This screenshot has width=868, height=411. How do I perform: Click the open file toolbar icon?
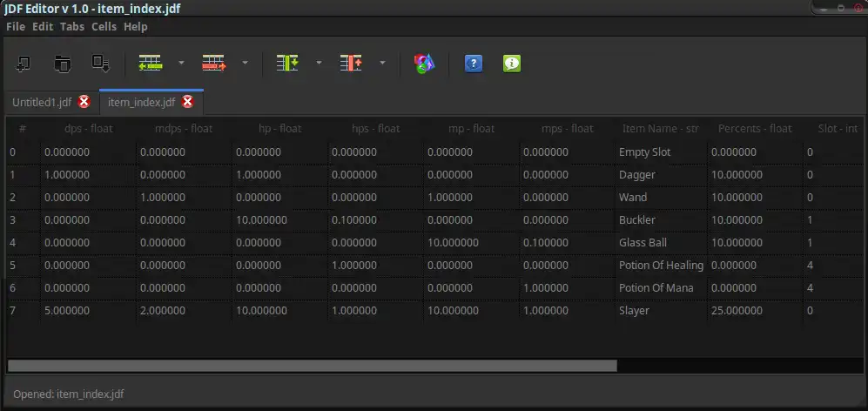pyautogui.click(x=62, y=64)
